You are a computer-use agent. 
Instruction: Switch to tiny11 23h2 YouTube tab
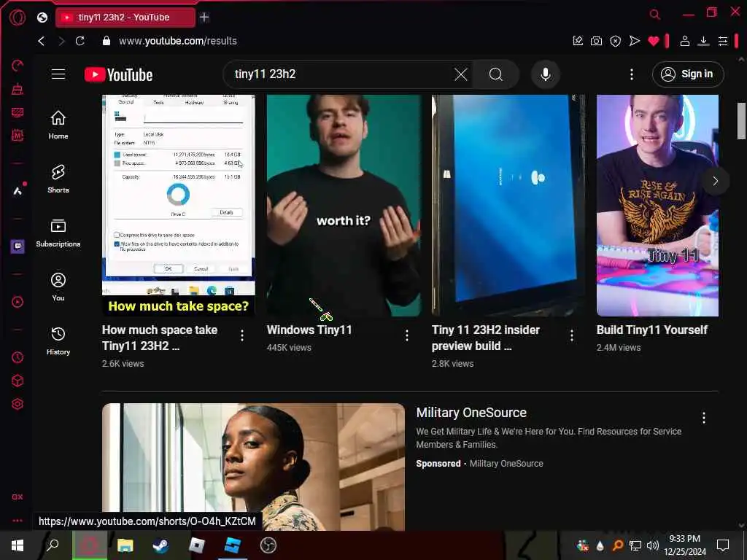[x=125, y=17]
